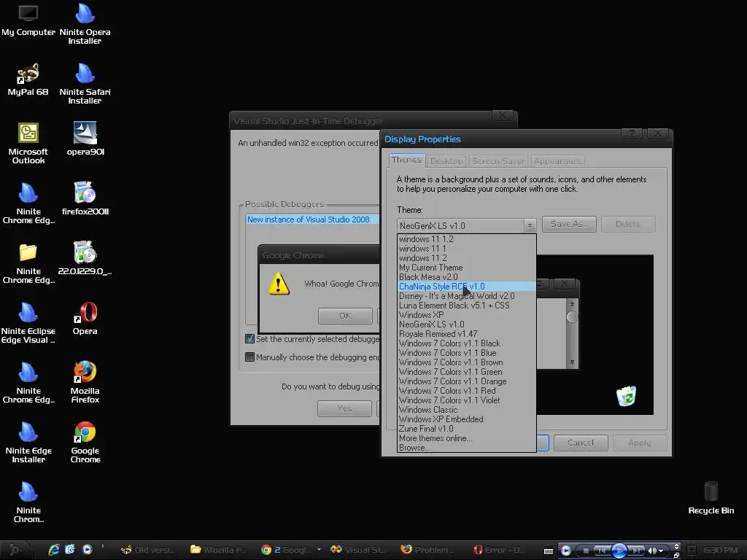This screenshot has height=560, width=747.
Task: Open Ninite Opera Installer icon
Action: [85, 24]
